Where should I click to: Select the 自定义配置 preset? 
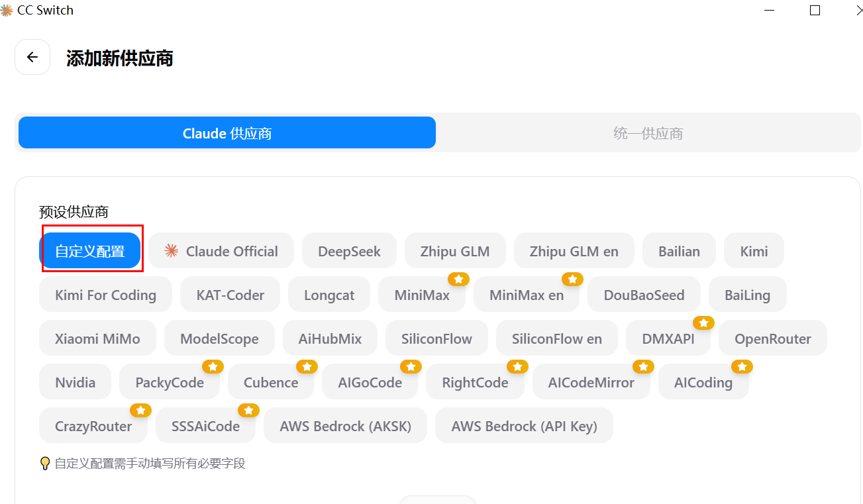click(x=90, y=251)
